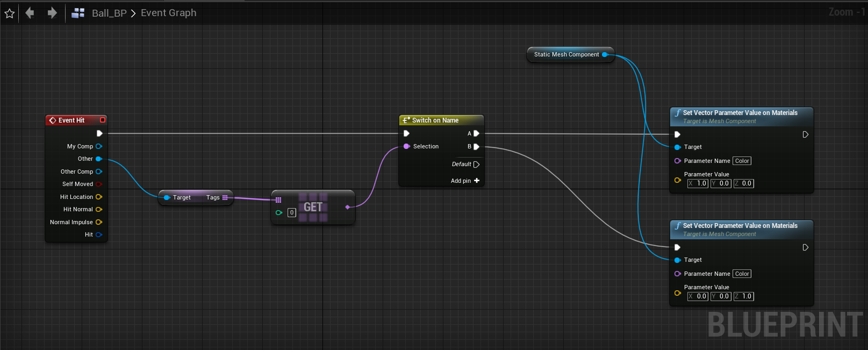The image size is (868, 350).
Task: Edit Y value 0.0 on top node
Action: 720,183
